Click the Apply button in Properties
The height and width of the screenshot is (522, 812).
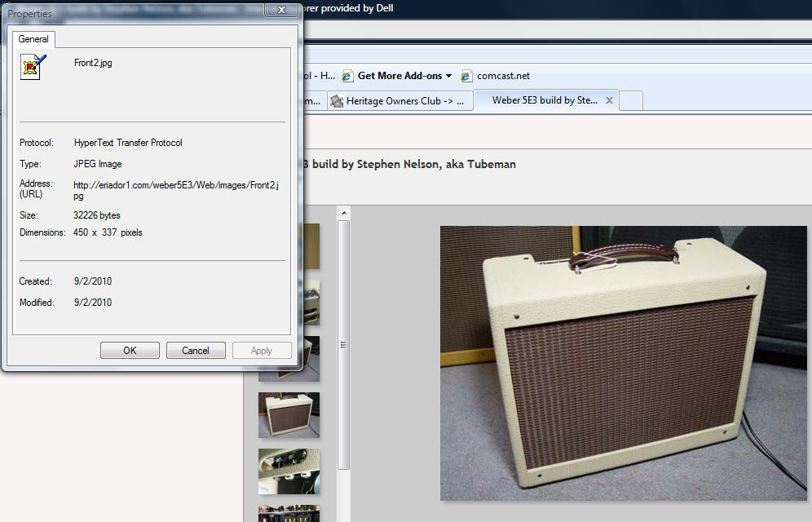point(262,351)
